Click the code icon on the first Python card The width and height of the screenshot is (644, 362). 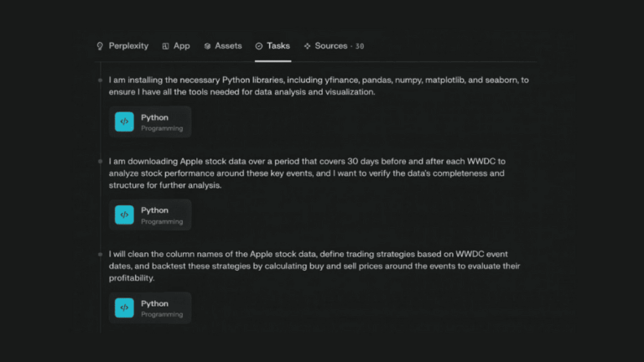(x=124, y=122)
